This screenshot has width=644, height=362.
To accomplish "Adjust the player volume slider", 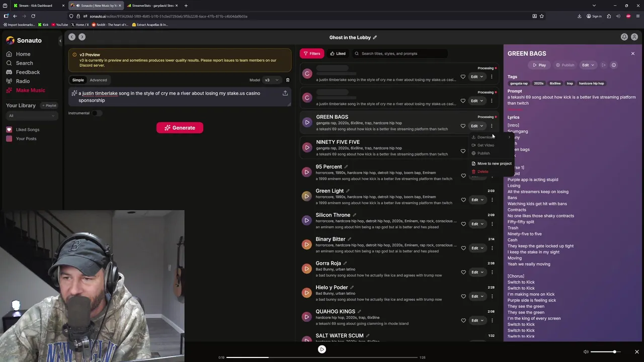I will (605, 352).
